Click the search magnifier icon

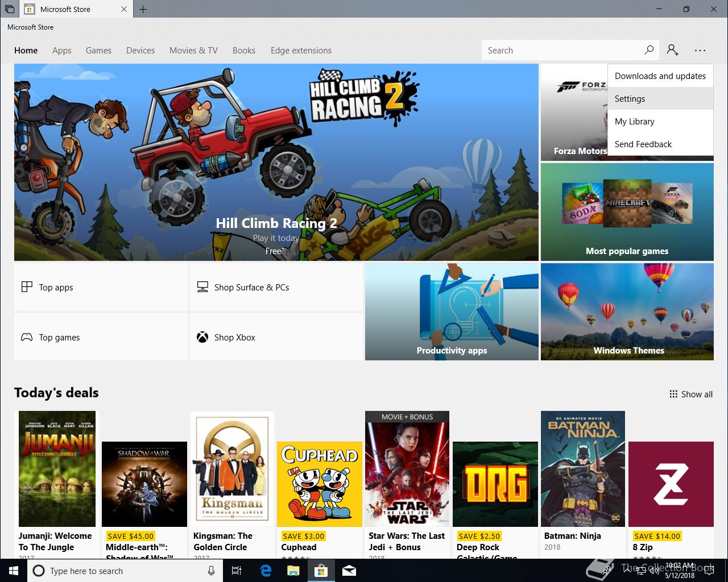(649, 50)
